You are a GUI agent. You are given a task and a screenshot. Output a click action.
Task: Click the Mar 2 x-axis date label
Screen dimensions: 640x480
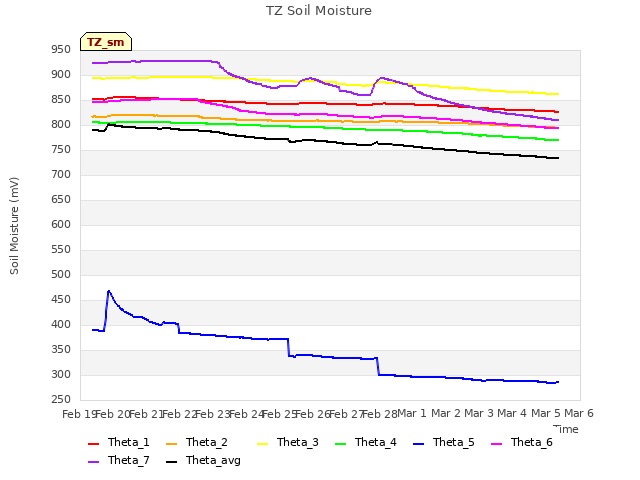point(446,413)
